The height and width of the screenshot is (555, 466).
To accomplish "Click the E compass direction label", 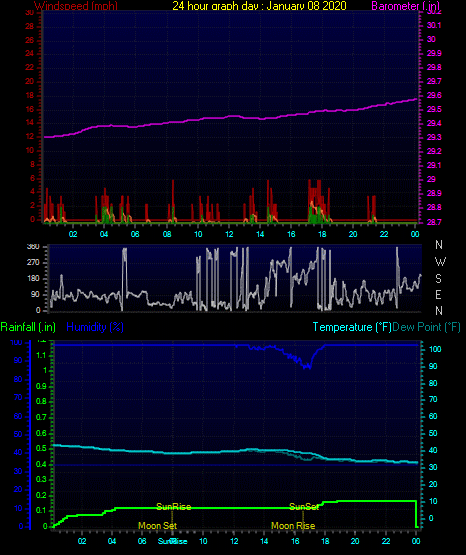I will [x=438, y=294].
